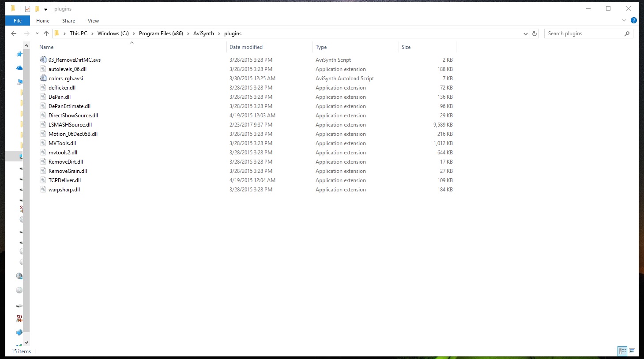Click the 1,012 KB size cell
This screenshot has width=644, height=359.
pos(443,143)
